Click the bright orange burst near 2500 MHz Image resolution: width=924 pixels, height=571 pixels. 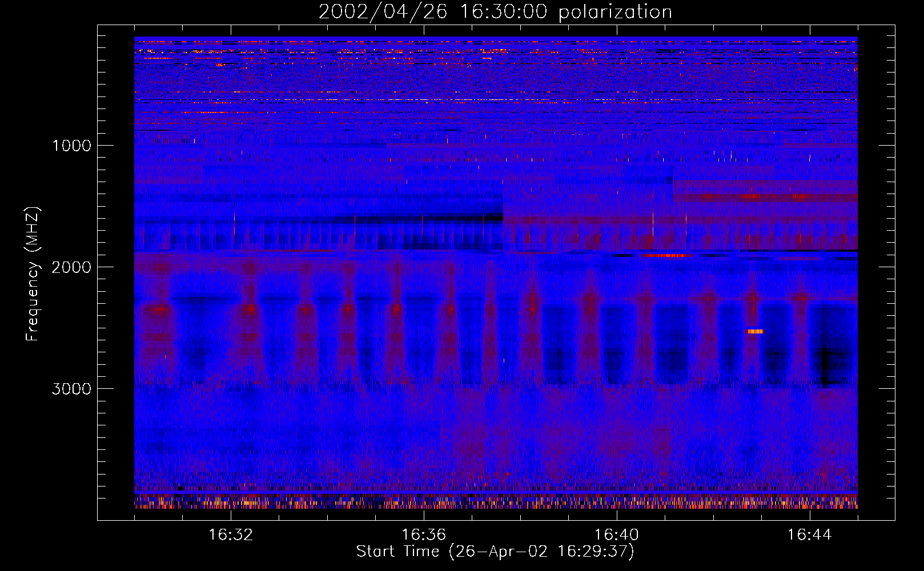755,331
